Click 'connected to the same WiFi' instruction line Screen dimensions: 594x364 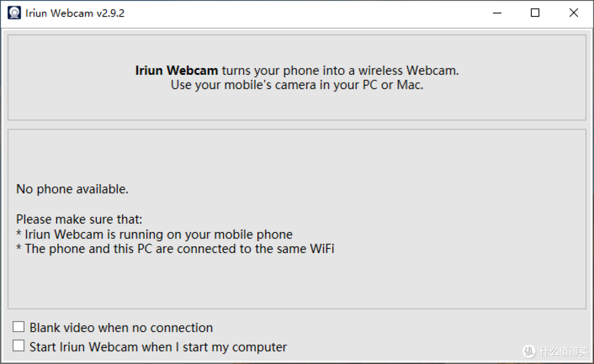(175, 249)
